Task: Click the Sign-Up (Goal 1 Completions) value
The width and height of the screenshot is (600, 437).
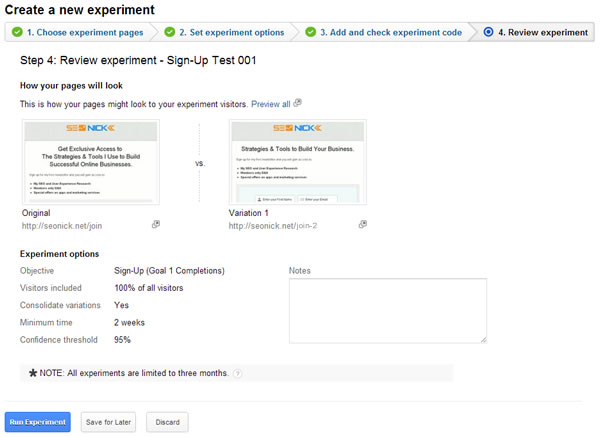Action: click(x=169, y=271)
